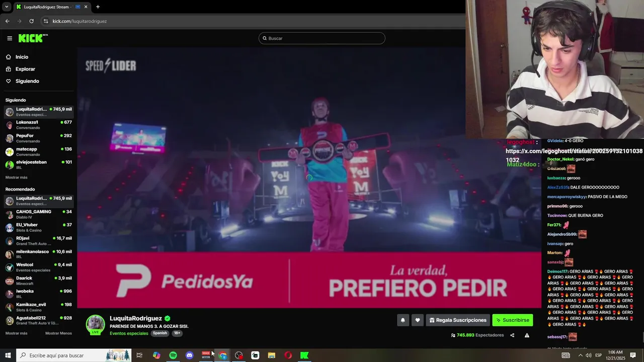
Task: Click Regala Suscripciones button
Action: point(458,320)
